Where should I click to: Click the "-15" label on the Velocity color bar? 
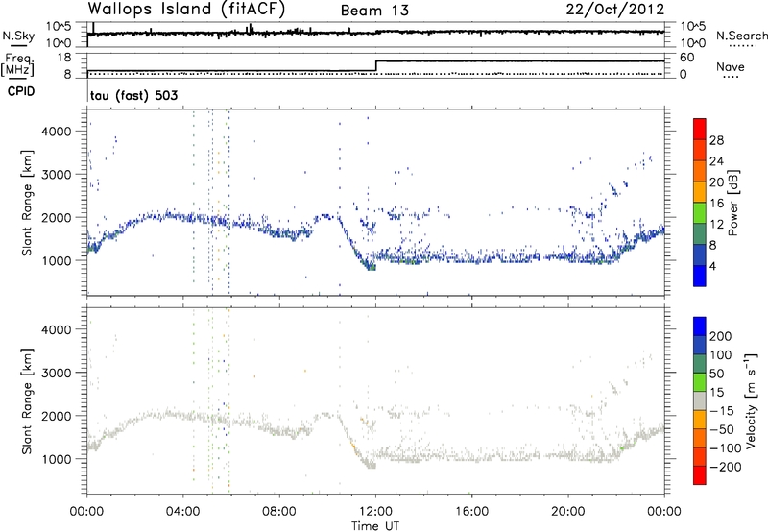tap(722, 411)
